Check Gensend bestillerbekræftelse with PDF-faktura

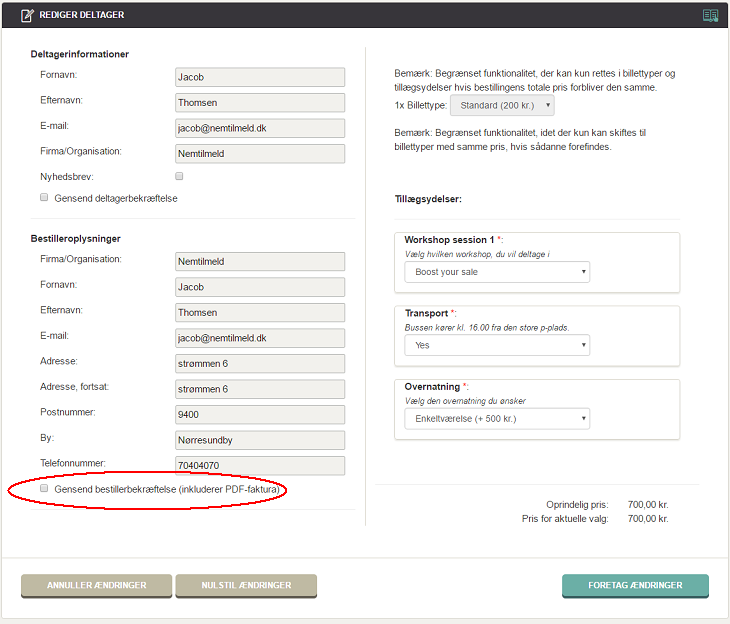[44, 488]
